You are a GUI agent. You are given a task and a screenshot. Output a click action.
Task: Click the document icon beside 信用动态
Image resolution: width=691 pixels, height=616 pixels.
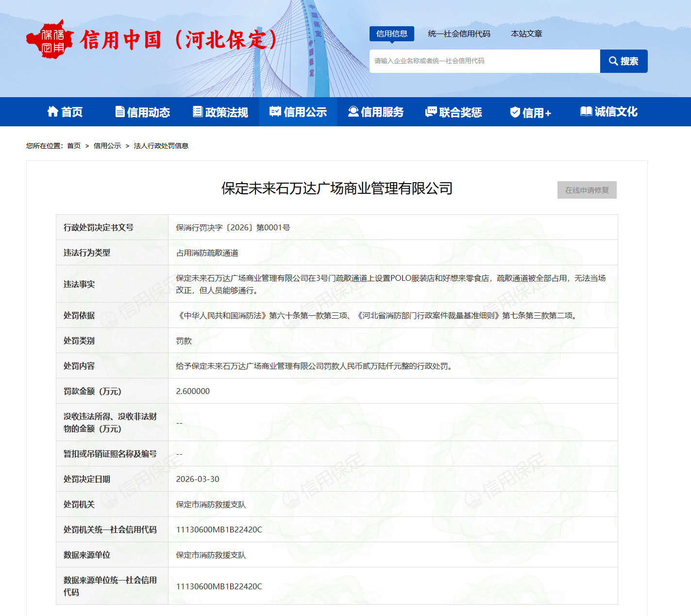[x=120, y=112]
